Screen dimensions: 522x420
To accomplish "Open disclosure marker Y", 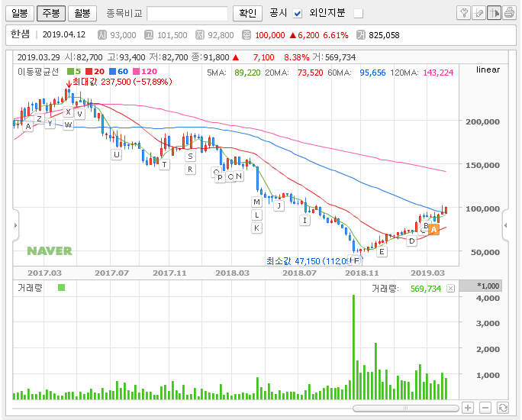I will point(50,124).
